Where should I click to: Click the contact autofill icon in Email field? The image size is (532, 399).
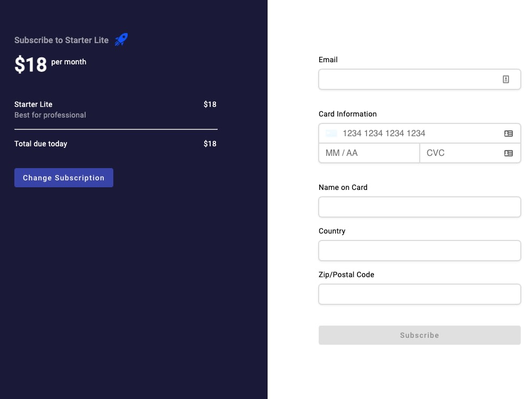coord(505,79)
